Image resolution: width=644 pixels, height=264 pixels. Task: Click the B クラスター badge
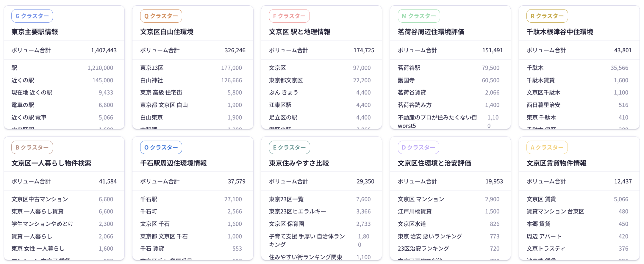click(x=32, y=147)
